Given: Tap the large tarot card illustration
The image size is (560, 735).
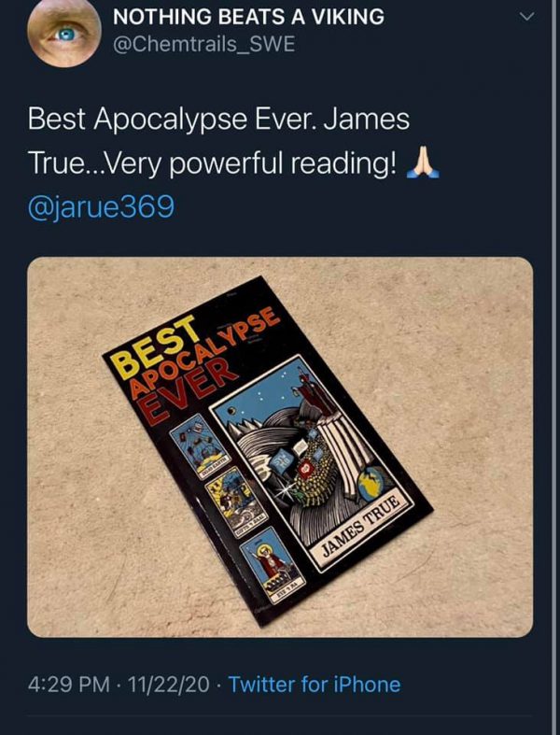Looking at the screenshot, I should click(x=311, y=462).
